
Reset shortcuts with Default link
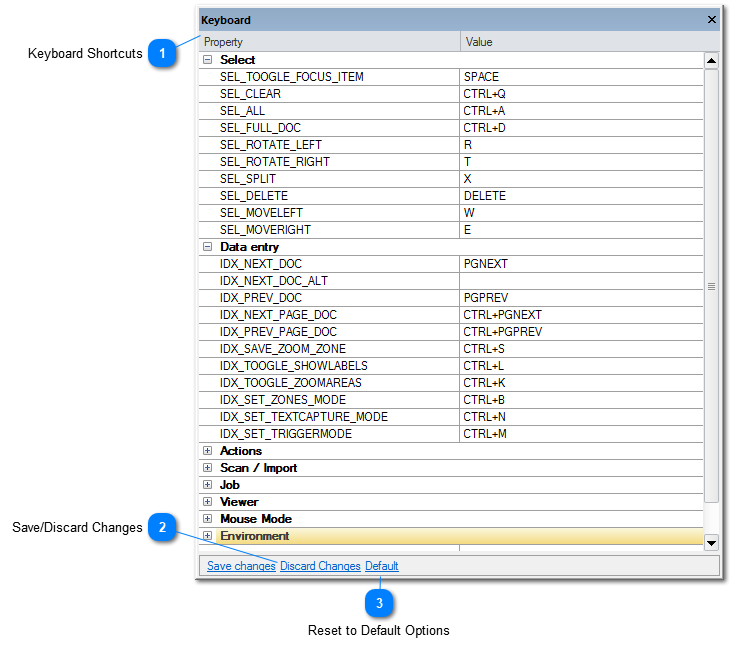click(381, 566)
